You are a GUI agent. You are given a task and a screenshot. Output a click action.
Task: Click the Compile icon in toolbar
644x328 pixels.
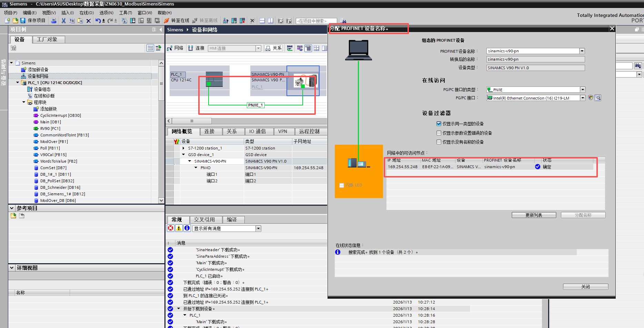(124, 21)
